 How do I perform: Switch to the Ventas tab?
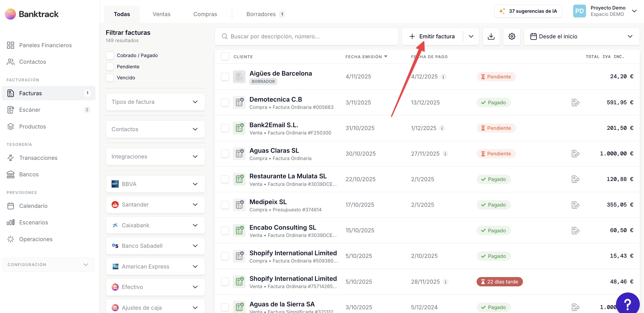[x=161, y=14]
